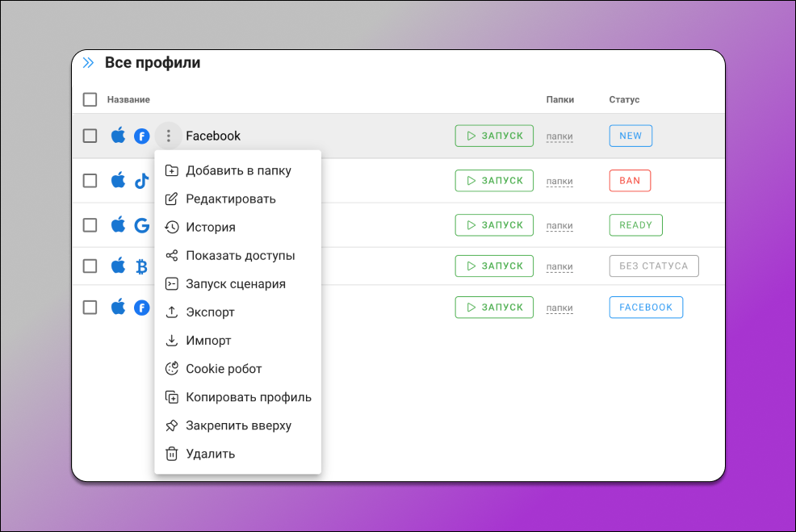Open the three-dot actions menu on Facebook row
This screenshot has width=796, height=532.
[x=168, y=136]
